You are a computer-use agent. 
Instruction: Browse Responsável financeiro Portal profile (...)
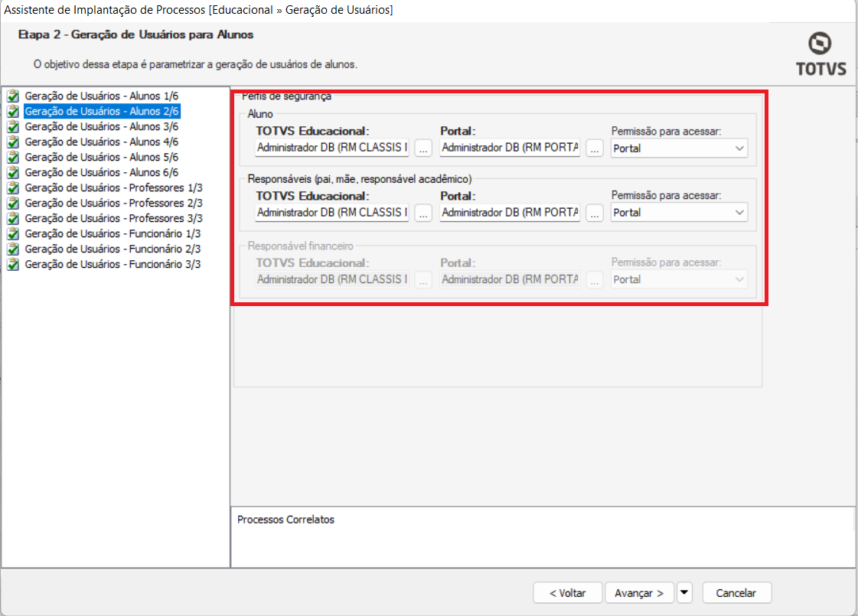(594, 279)
